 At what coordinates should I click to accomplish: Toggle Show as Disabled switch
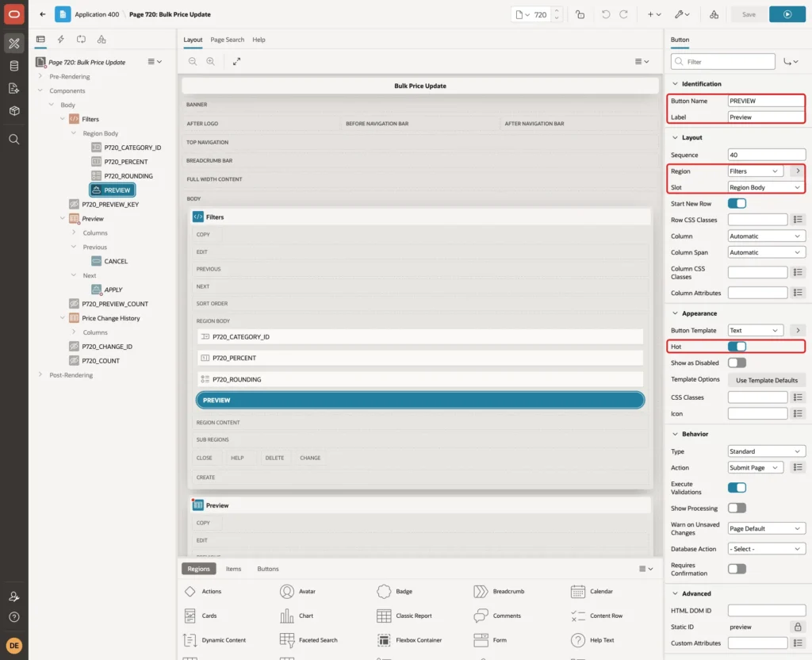click(737, 363)
